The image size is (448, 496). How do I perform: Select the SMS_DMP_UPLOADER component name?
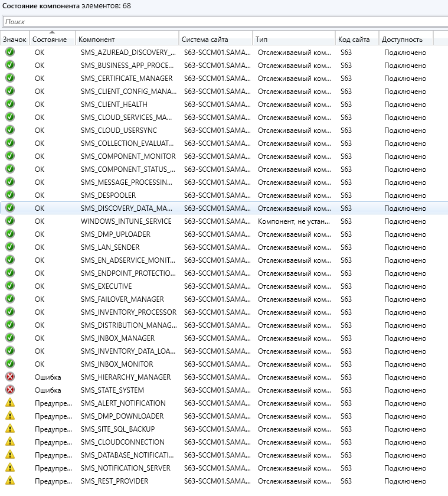click(116, 234)
